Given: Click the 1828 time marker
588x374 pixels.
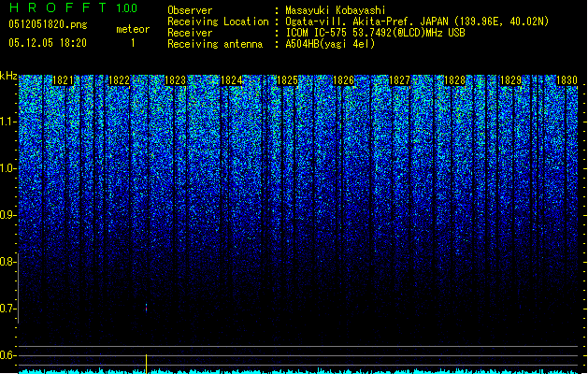Looking at the screenshot, I should tap(454, 80).
